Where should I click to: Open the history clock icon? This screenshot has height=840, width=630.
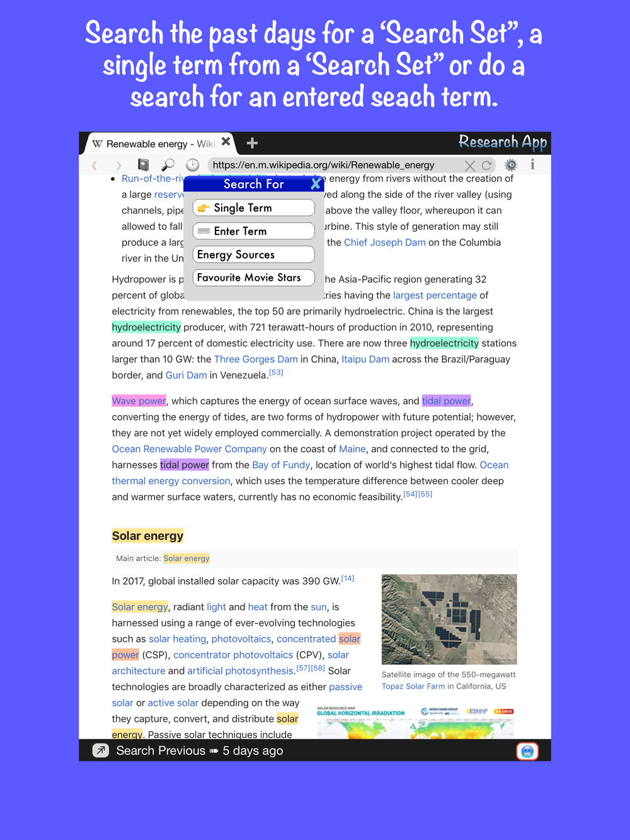[193, 165]
